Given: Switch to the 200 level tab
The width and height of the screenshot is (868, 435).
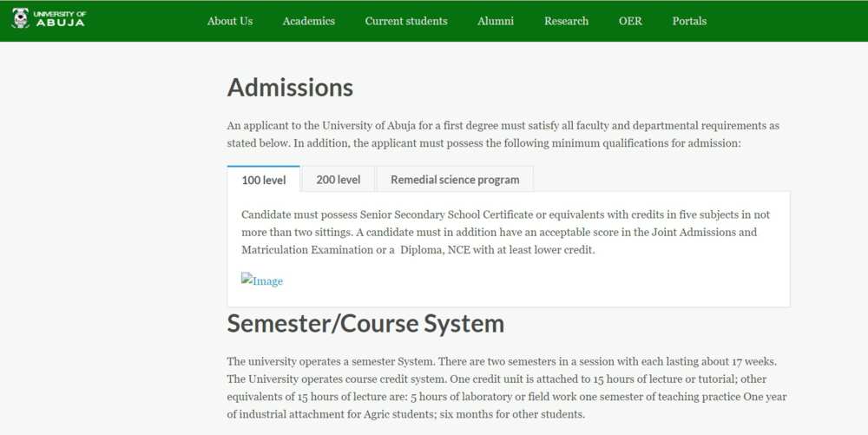Looking at the screenshot, I should pyautogui.click(x=339, y=180).
